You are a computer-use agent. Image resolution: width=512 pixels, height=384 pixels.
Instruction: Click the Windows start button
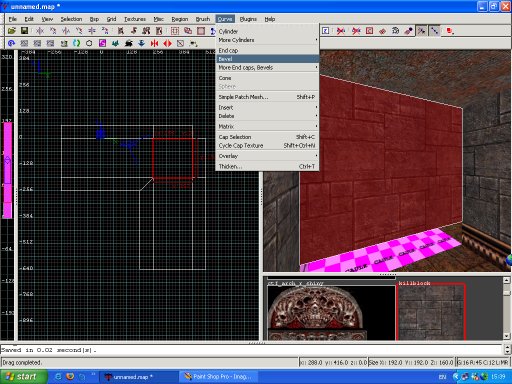pos(23,377)
